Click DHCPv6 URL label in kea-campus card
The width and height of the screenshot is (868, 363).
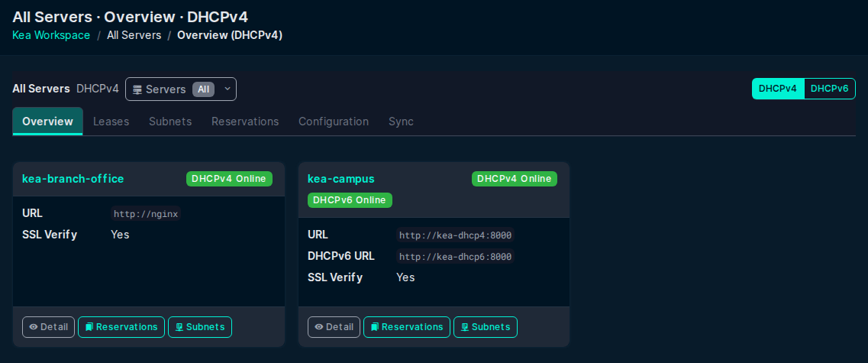pyautogui.click(x=341, y=256)
